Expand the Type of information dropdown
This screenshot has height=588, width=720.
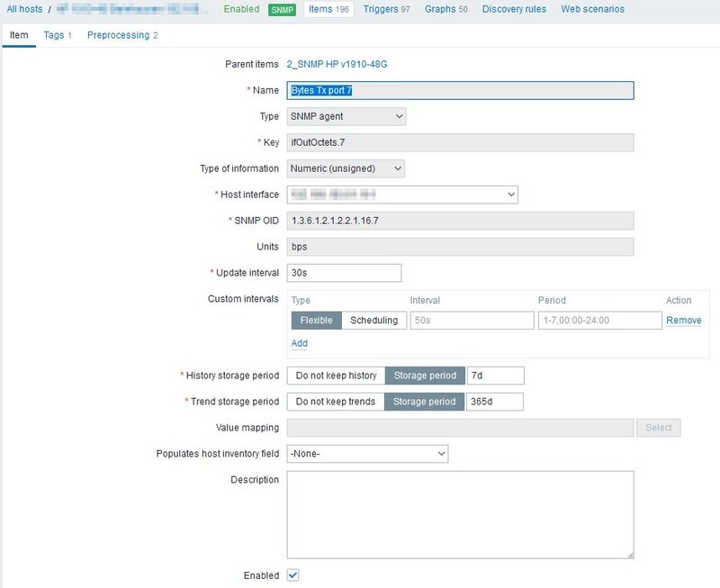point(346,168)
